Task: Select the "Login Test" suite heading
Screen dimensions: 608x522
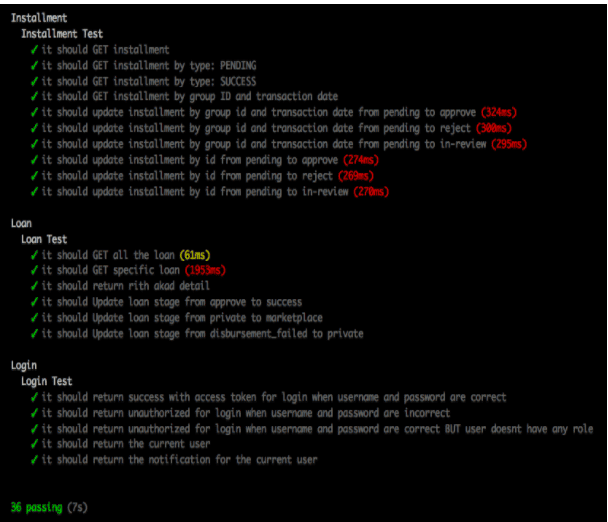Action: tap(48, 381)
